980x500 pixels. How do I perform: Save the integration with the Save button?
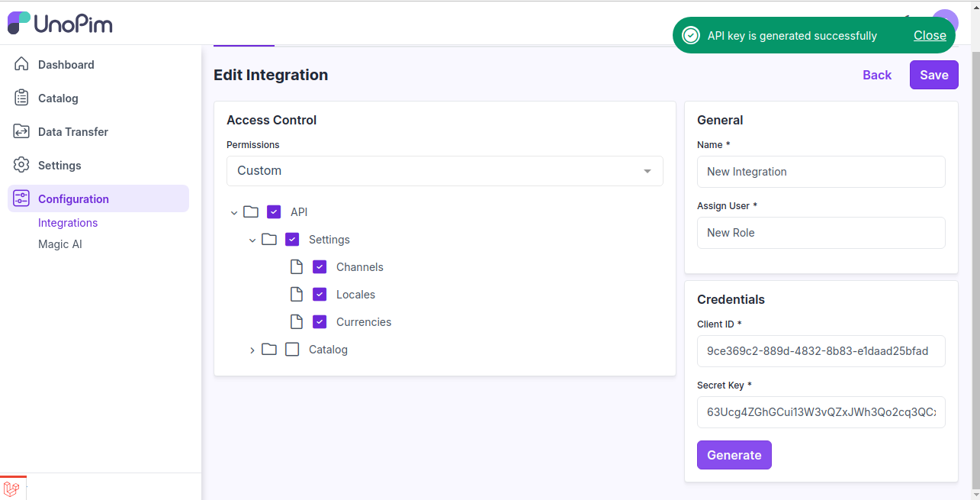933,75
